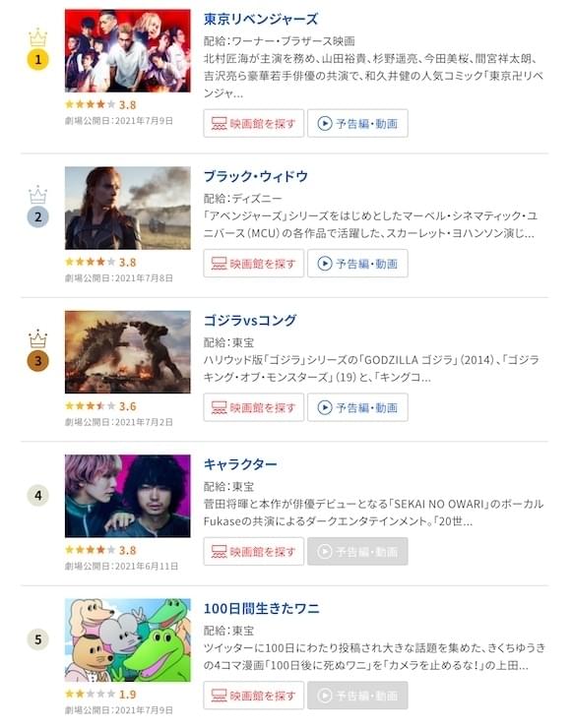Open the 東京リベンジャーズ title link
Screen dimensions: 572x728
[x=261, y=19]
